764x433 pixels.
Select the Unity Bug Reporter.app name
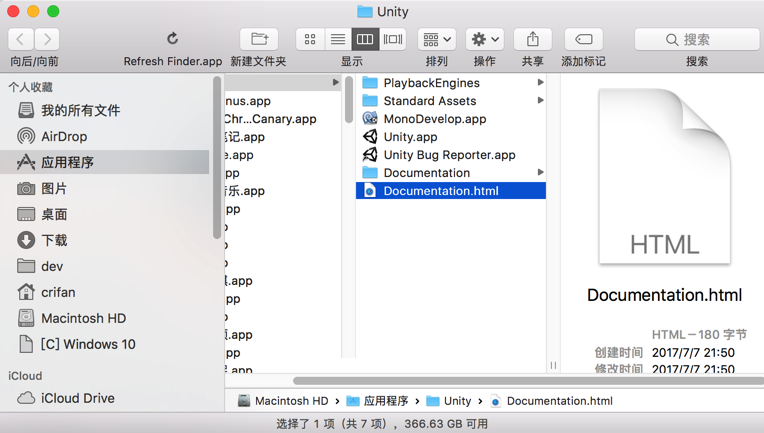(449, 155)
